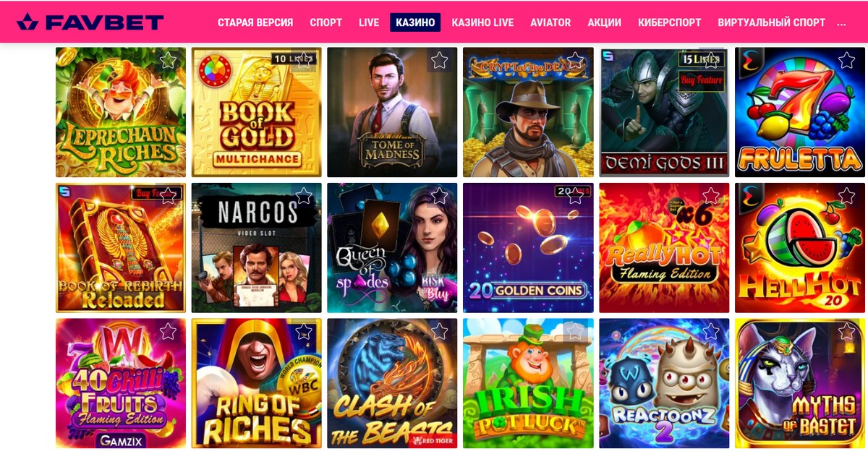
Task: Select the Киберспорт nav item
Action: pos(669,22)
